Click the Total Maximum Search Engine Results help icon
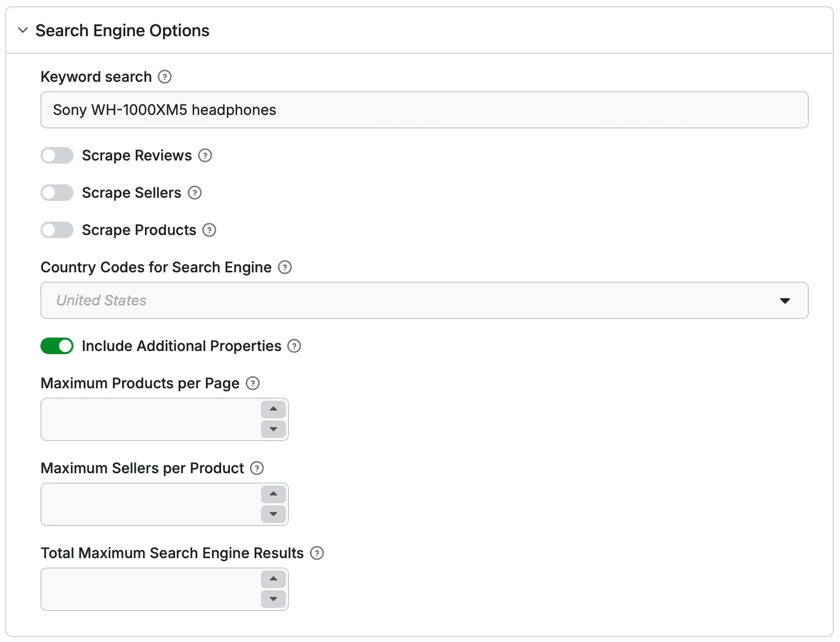The image size is (840, 642). coord(317,553)
